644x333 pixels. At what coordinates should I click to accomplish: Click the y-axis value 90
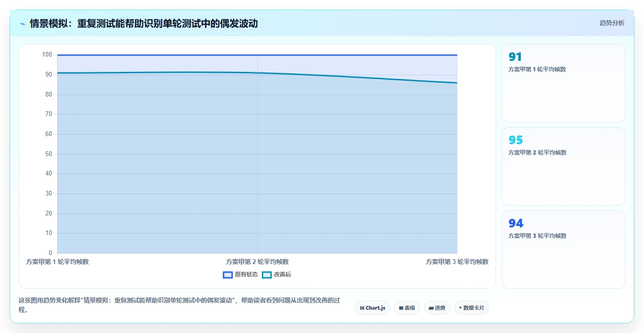[49, 75]
